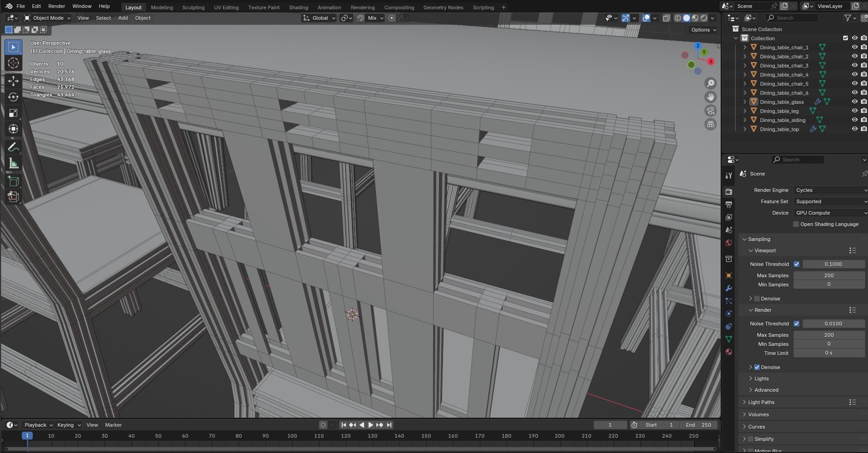This screenshot has height=453, width=868.
Task: Open the Modifiers wrench properties tab
Action: [729, 288]
